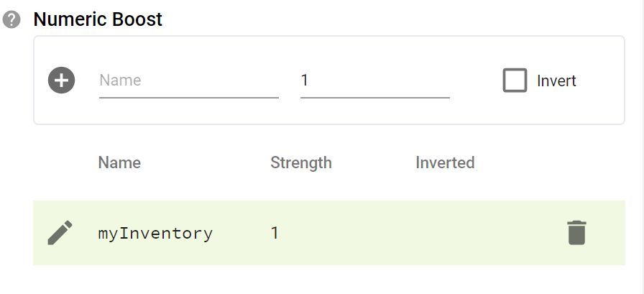Select the underline beneath the Name placeholder

tap(189, 98)
